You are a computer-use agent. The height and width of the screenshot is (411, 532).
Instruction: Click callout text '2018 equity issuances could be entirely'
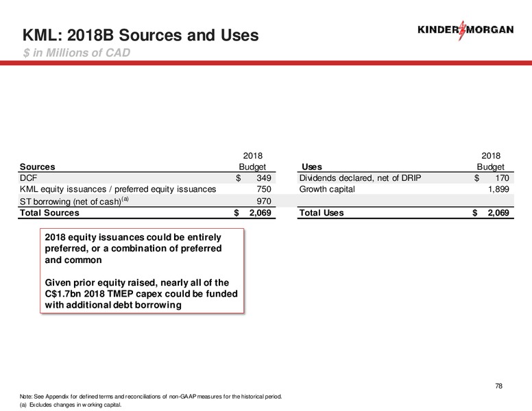tap(133, 238)
